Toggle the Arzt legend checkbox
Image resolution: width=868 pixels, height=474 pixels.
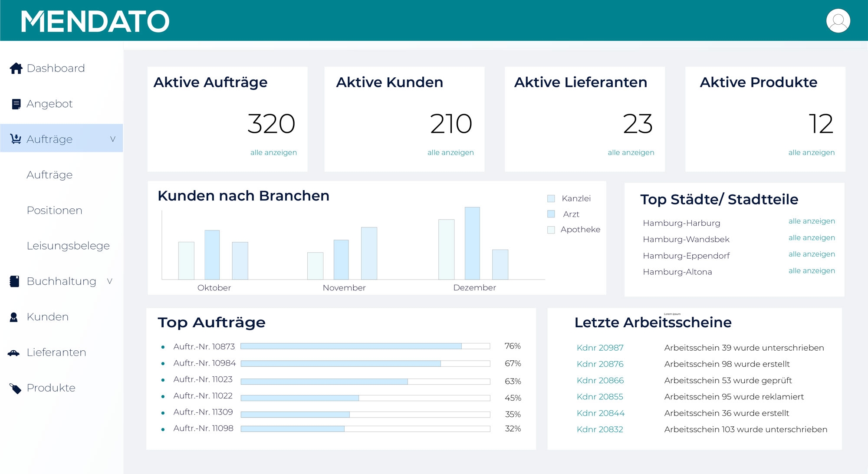point(551,214)
